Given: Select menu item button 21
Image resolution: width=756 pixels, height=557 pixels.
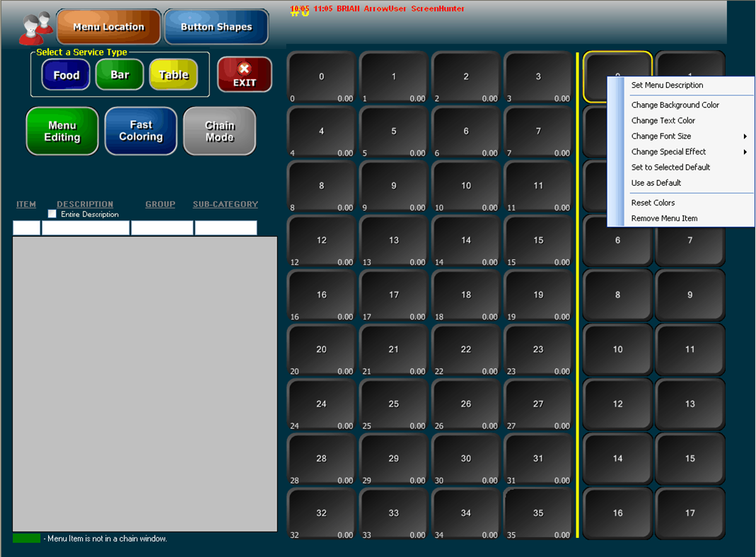Looking at the screenshot, I should click(393, 350).
